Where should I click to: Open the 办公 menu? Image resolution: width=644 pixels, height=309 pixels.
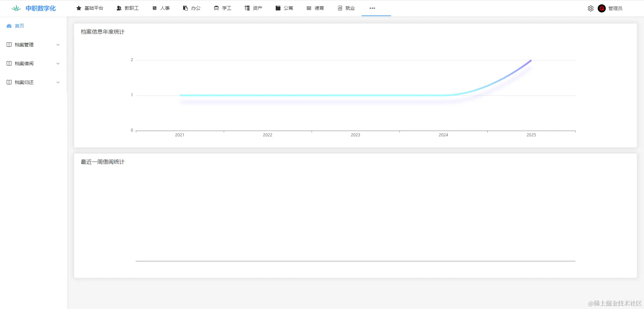[x=192, y=8]
